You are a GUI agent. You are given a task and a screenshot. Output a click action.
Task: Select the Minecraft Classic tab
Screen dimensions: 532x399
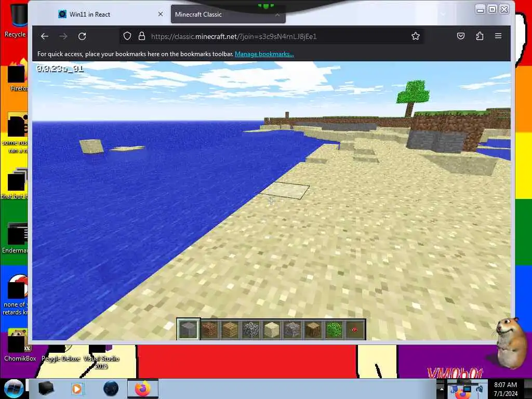point(228,14)
